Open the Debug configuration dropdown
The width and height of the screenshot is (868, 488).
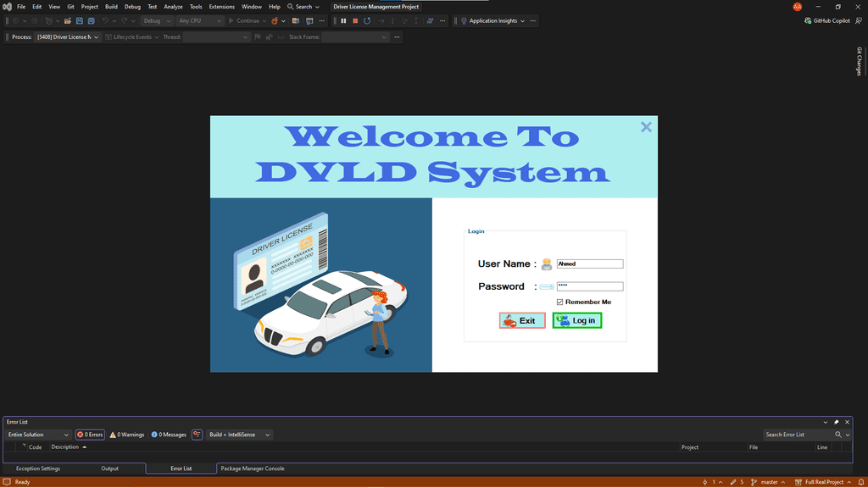coord(156,20)
